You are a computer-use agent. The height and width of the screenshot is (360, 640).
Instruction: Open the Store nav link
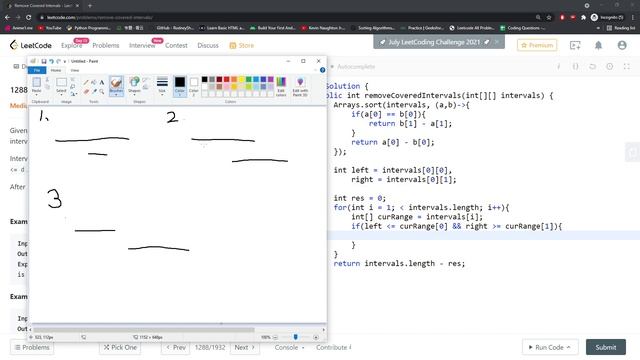click(242, 45)
